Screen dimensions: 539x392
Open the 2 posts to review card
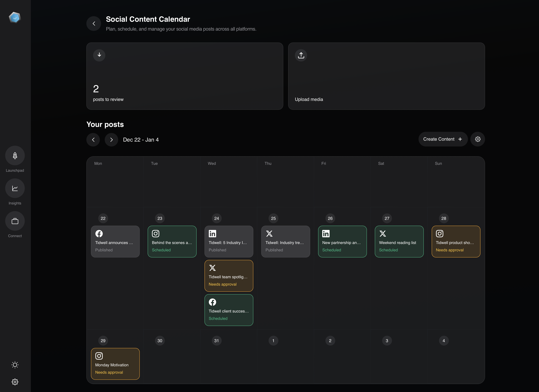point(185,76)
